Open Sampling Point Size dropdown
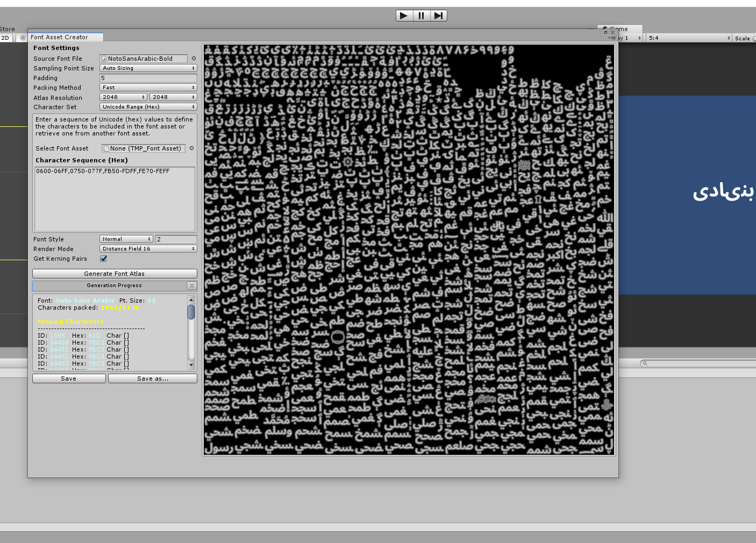The image size is (756, 543). pos(148,68)
